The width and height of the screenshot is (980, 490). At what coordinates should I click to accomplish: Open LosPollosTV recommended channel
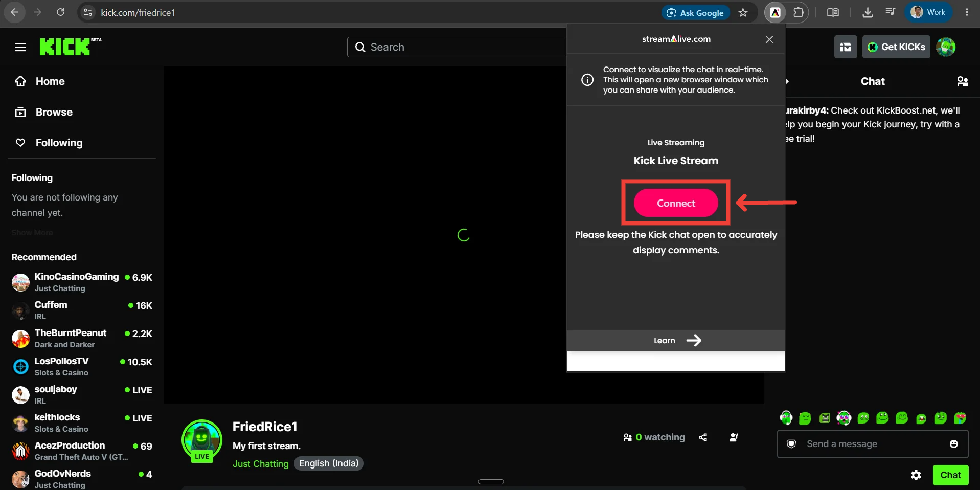click(82, 366)
